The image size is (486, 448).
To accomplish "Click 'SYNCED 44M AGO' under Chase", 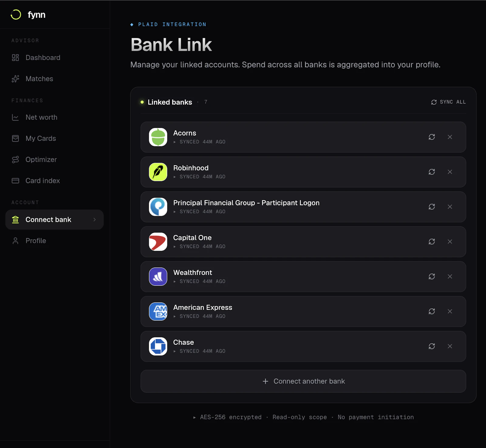I will tap(202, 351).
